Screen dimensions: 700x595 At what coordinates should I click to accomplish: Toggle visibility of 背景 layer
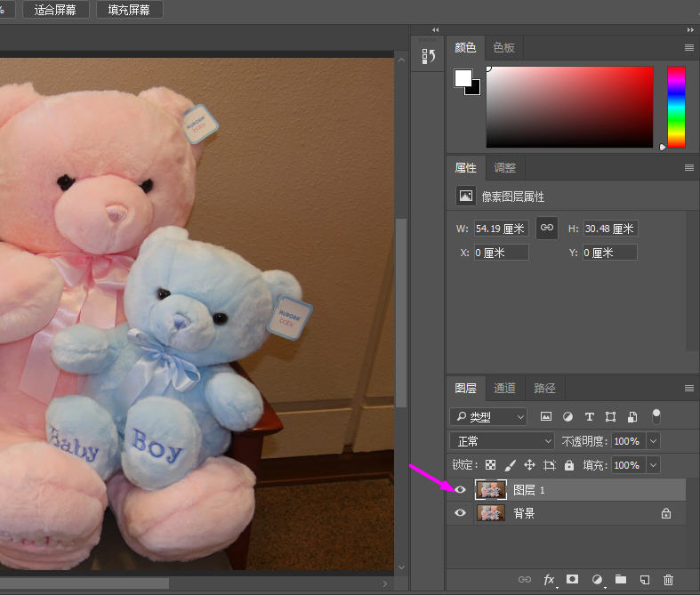click(x=460, y=513)
